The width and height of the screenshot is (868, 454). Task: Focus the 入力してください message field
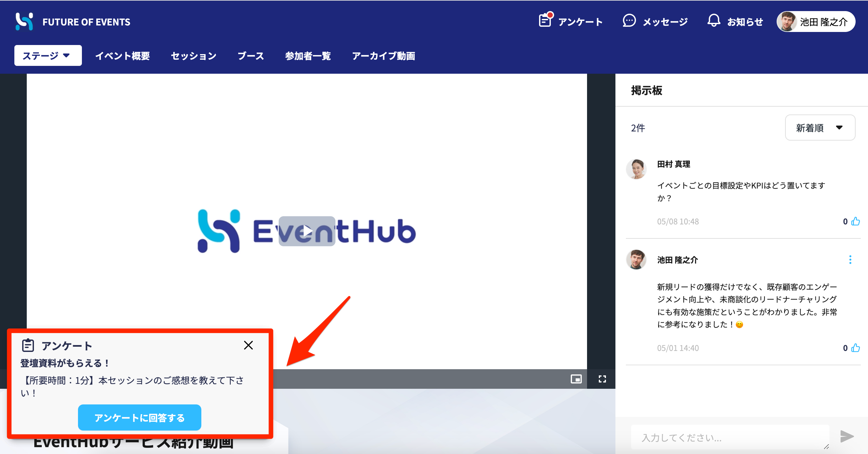click(x=730, y=437)
